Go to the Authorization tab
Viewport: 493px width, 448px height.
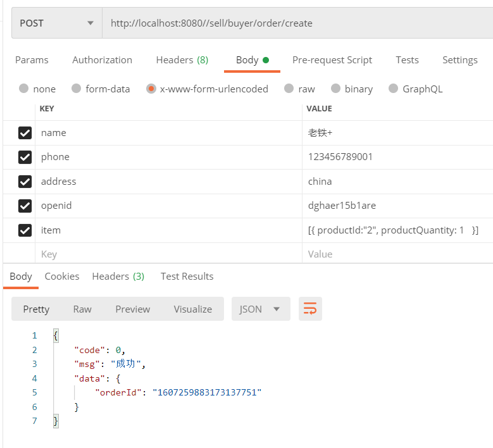coord(102,60)
